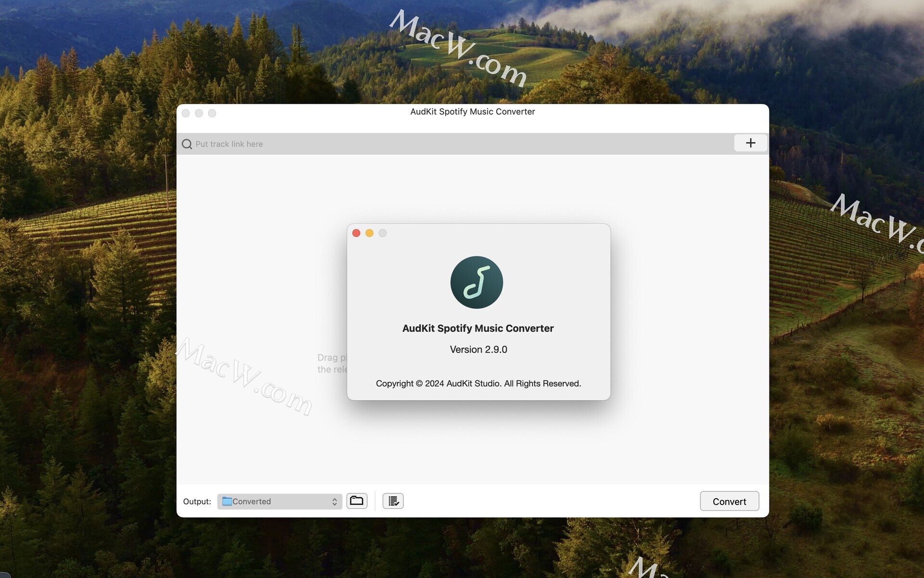Click the main window title bar text
Viewport: 924px width, 578px height.
click(x=473, y=112)
